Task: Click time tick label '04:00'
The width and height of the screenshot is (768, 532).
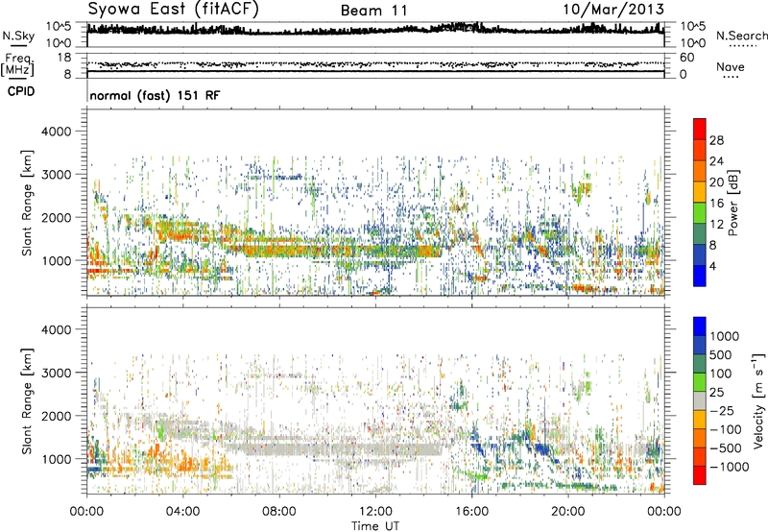Action: 183,512
